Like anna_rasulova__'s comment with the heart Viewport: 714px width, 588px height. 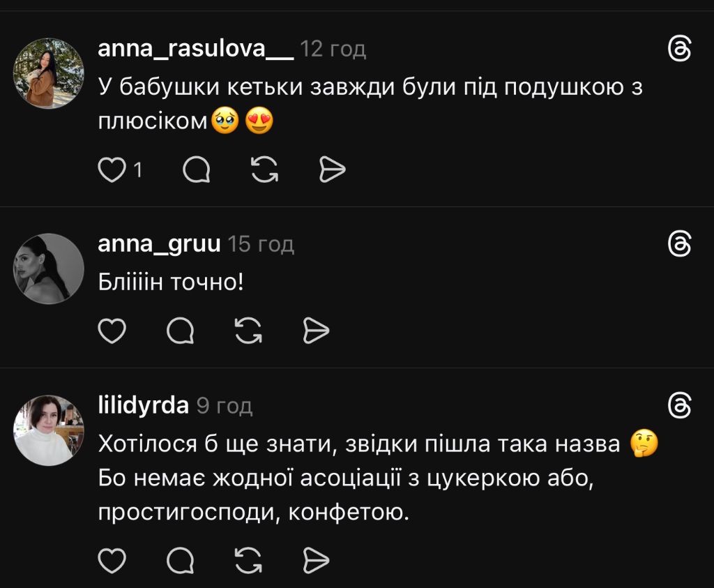112,169
